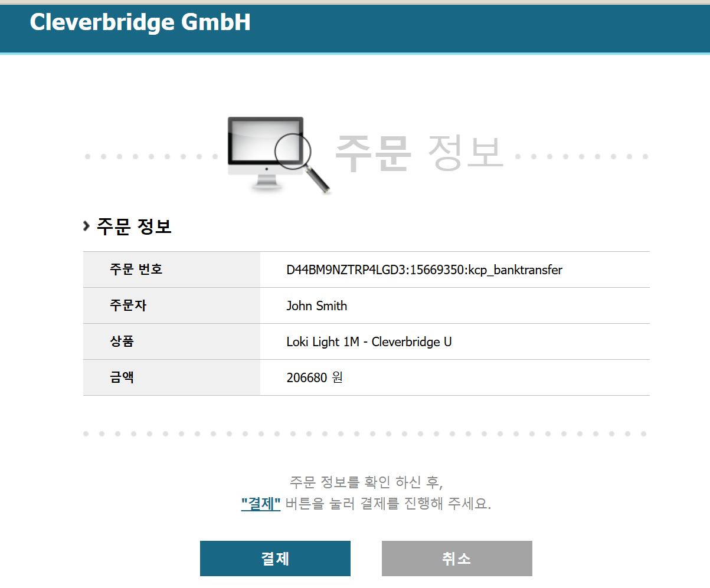Click the 주문자 row label
This screenshot has height=588, width=710.
point(128,306)
